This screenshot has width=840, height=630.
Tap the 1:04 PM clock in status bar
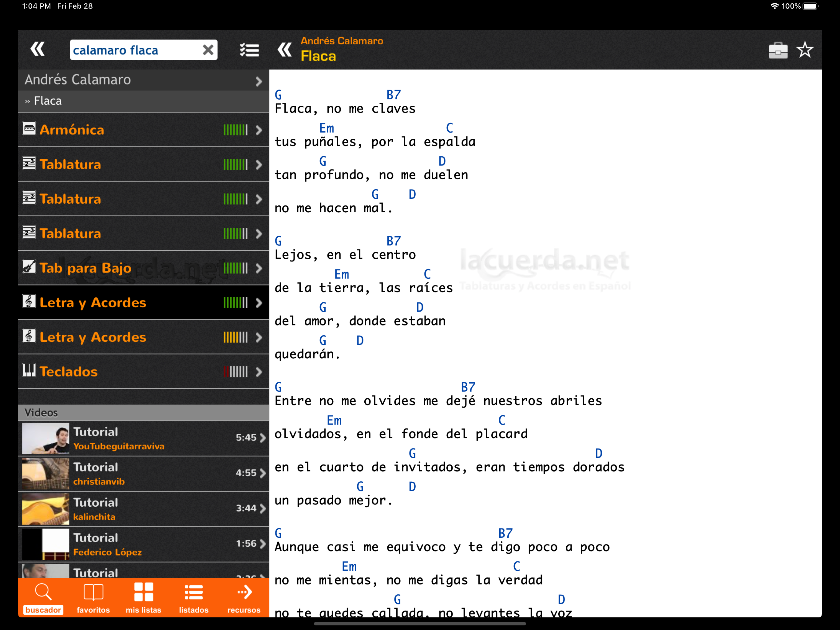tap(36, 6)
